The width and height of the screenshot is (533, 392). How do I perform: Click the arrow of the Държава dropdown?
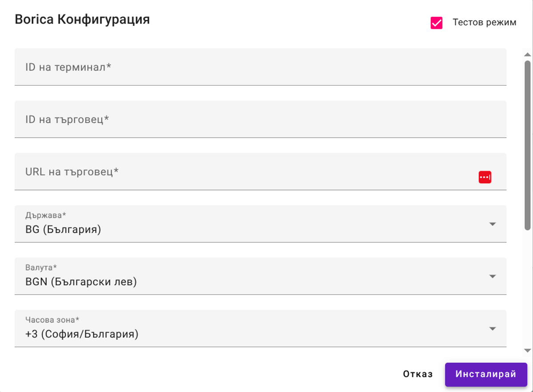[x=492, y=224]
